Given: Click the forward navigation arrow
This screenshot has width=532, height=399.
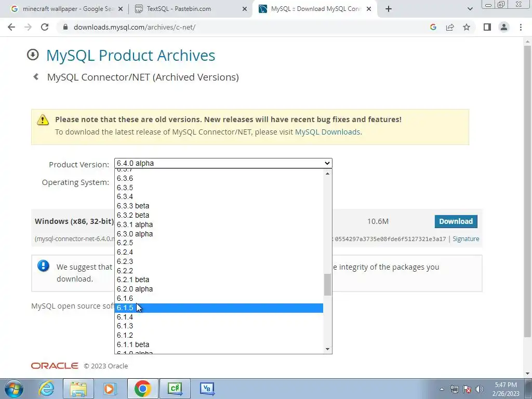Looking at the screenshot, I should (28, 27).
